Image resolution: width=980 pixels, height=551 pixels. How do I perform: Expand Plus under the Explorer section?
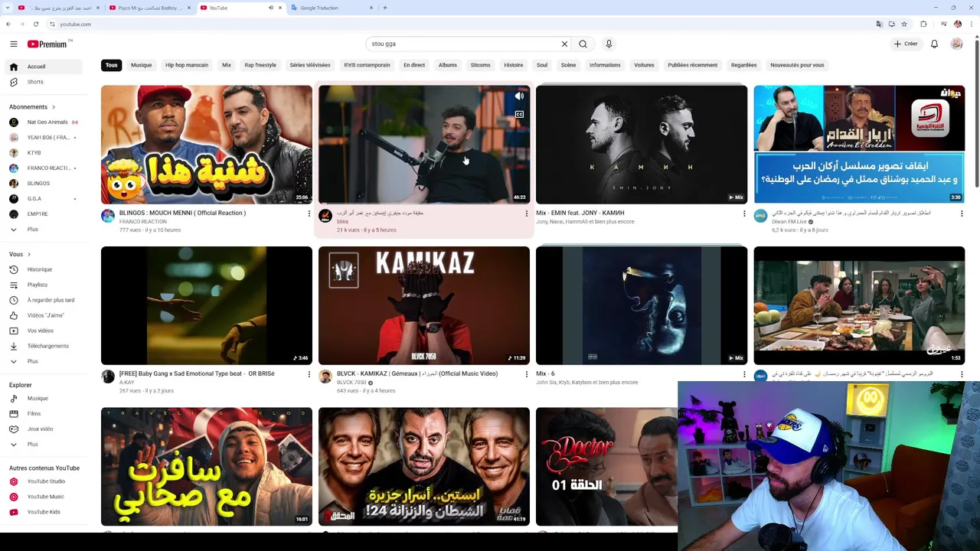43,444
